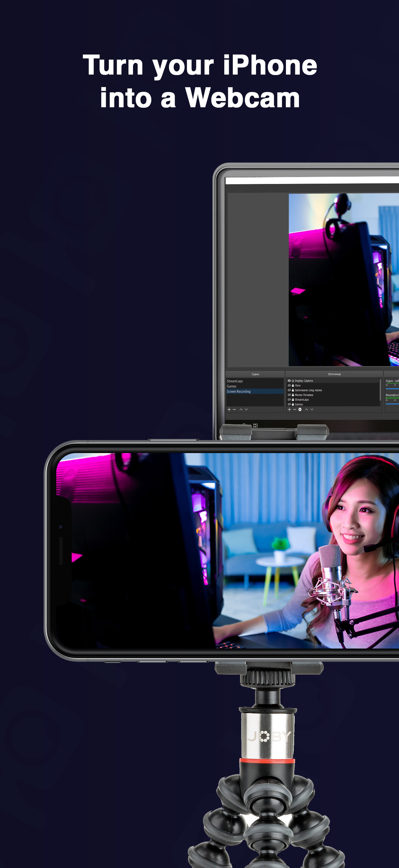Click the OBS preview canvas image
The image size is (399, 868).
[x=344, y=280]
